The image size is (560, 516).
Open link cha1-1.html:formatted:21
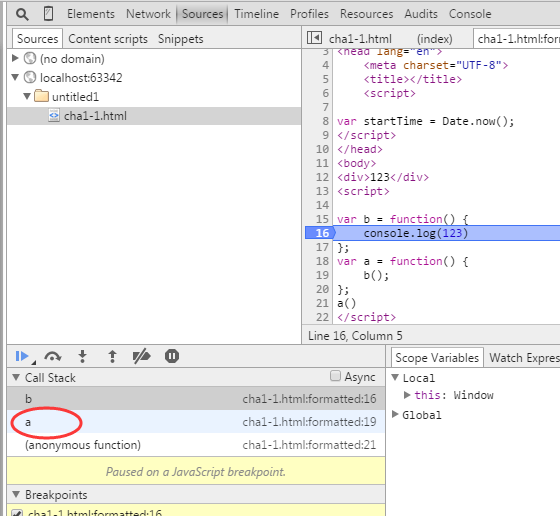point(309,445)
